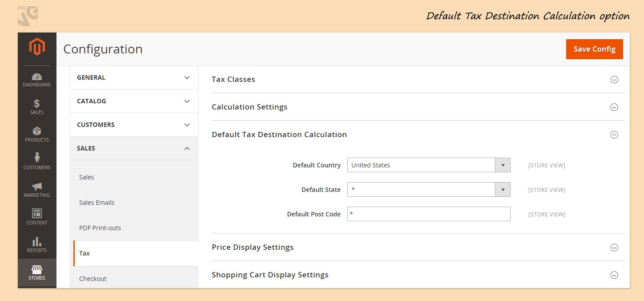Screen dimensions: 644x301
Task: Click the Save Config button
Action: click(x=594, y=49)
